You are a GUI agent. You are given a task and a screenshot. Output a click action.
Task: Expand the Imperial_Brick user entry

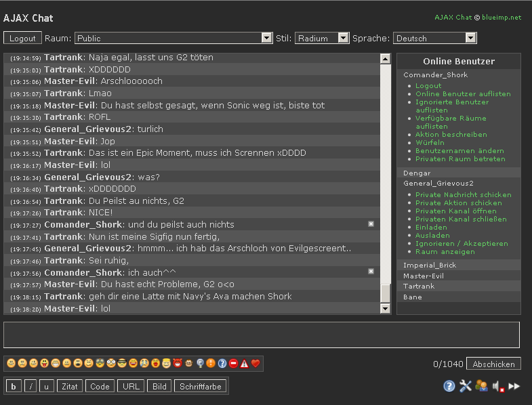click(x=430, y=265)
